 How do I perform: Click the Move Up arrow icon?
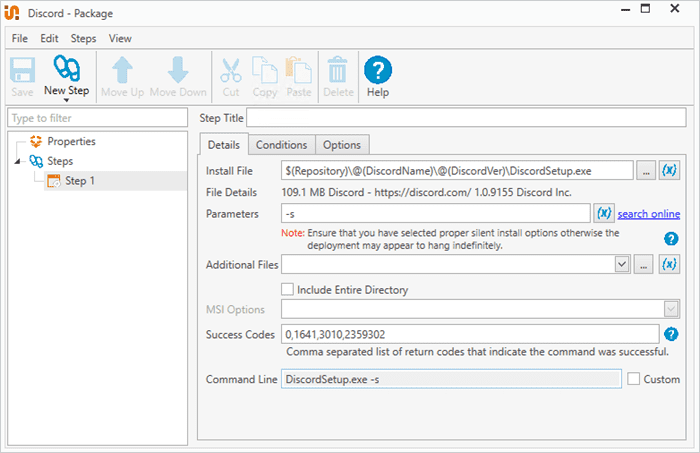(122, 70)
